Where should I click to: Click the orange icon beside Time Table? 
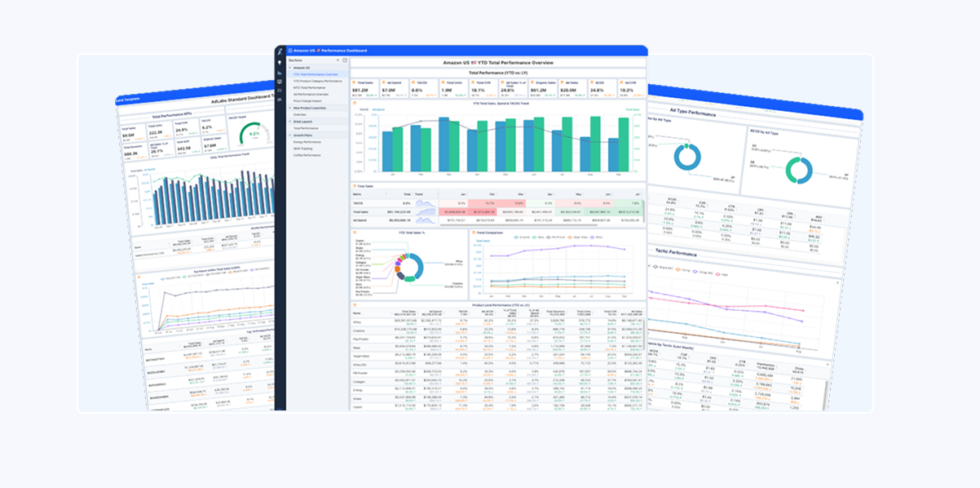(x=354, y=186)
